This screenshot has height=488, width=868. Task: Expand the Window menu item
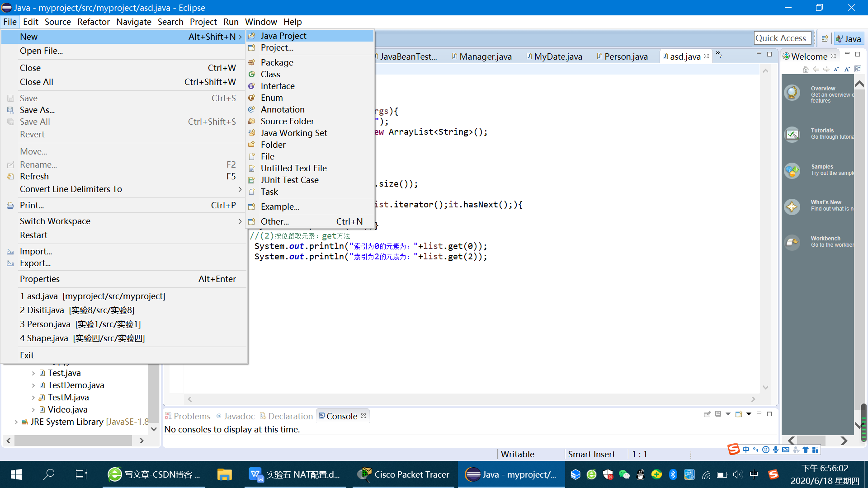(x=260, y=22)
